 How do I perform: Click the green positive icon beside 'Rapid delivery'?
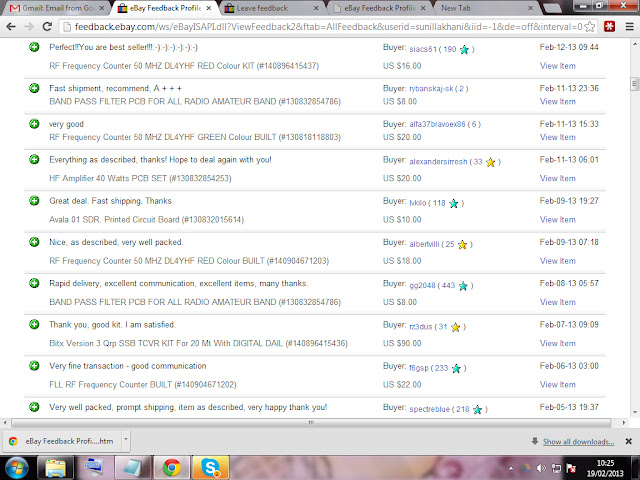[x=34, y=283]
